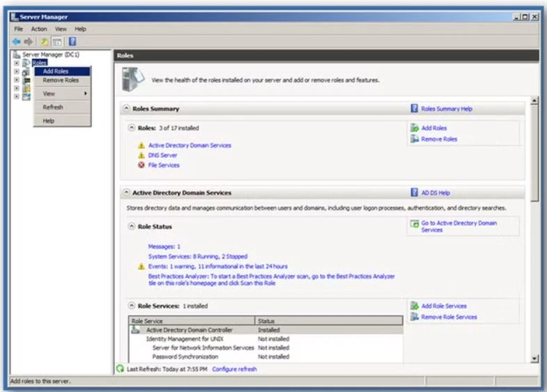Collapse the Roles: 3 of 17 installed chevron
This screenshot has width=547, height=392.
coord(132,127)
